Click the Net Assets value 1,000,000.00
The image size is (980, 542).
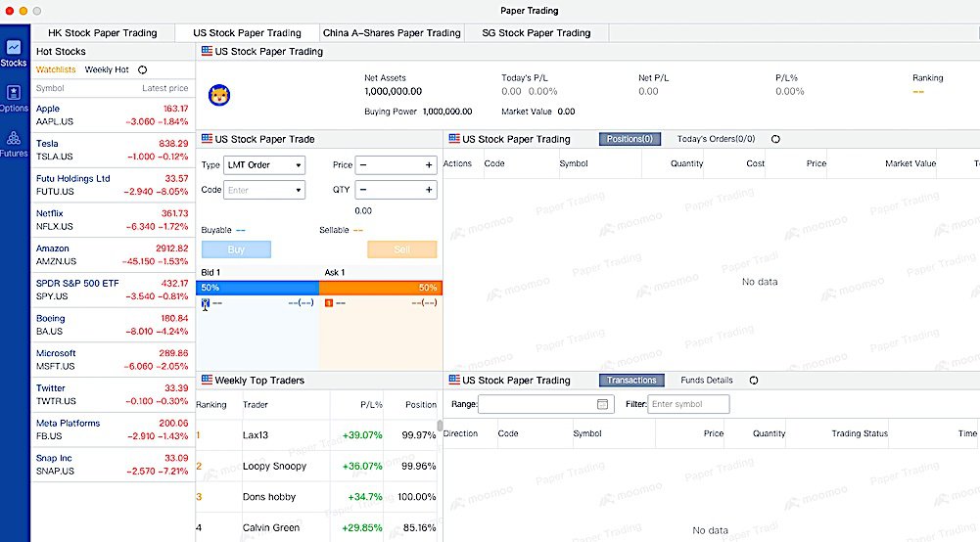point(394,92)
